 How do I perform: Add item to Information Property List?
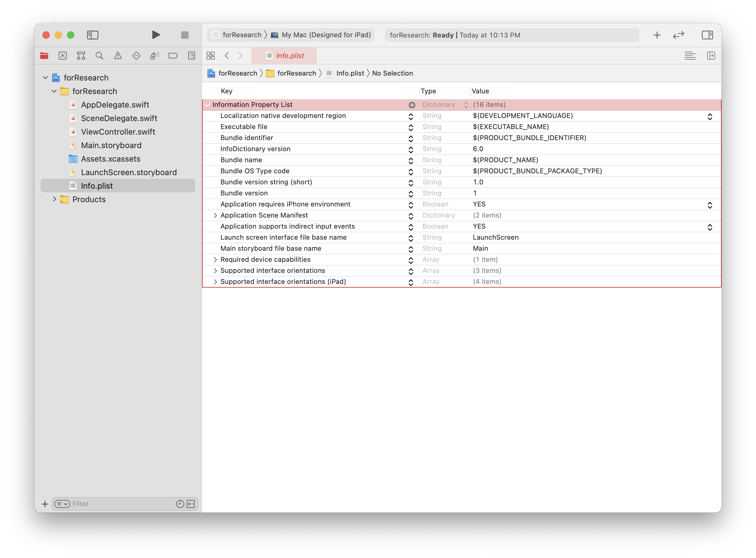(x=412, y=105)
